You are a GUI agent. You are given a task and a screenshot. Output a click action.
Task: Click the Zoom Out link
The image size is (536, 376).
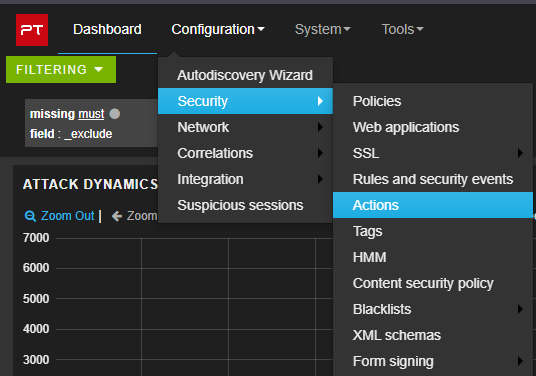point(67,216)
